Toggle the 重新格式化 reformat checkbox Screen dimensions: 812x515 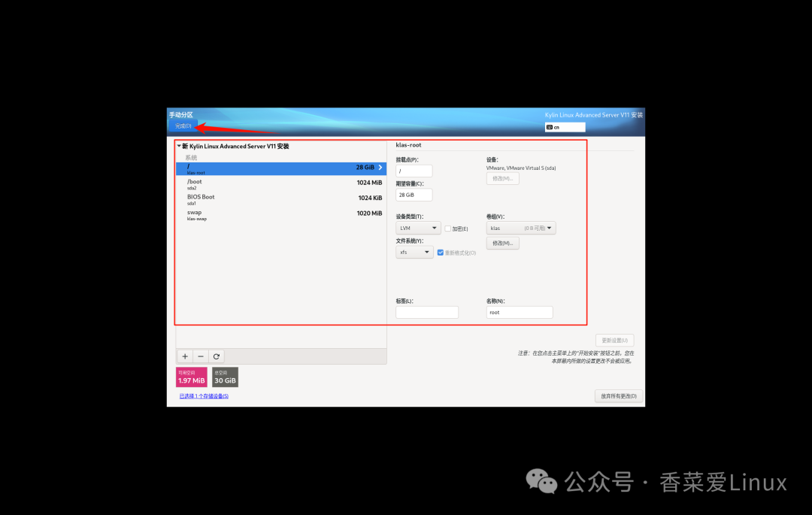(x=440, y=253)
